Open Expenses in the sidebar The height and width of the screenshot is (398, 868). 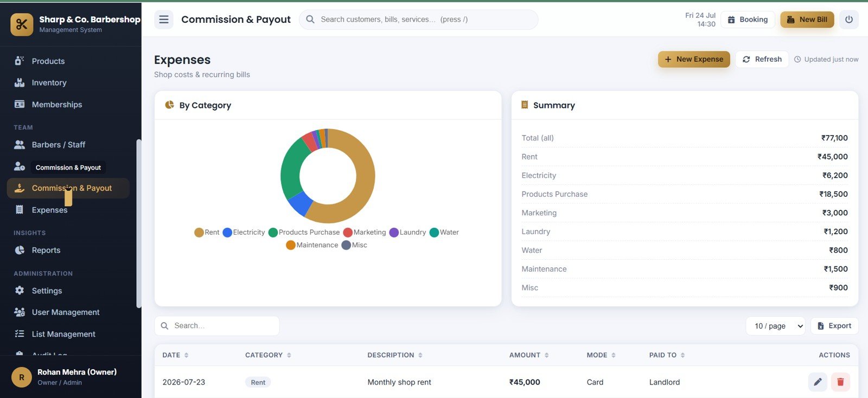click(68, 210)
